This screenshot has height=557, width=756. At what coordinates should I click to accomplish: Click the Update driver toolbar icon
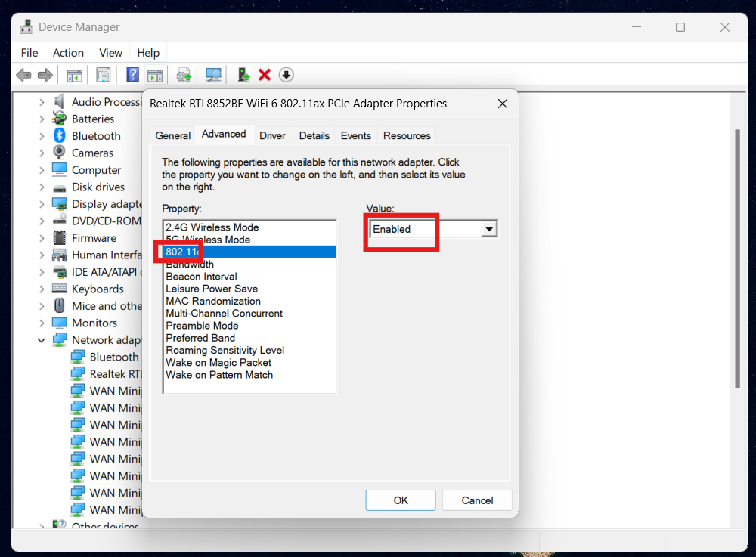[184, 75]
